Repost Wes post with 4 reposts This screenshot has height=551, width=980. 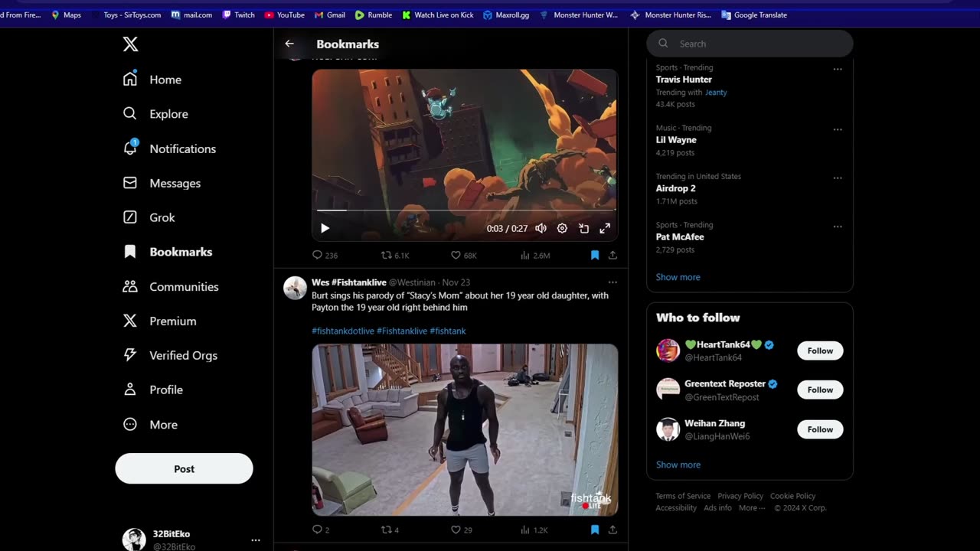coord(390,530)
